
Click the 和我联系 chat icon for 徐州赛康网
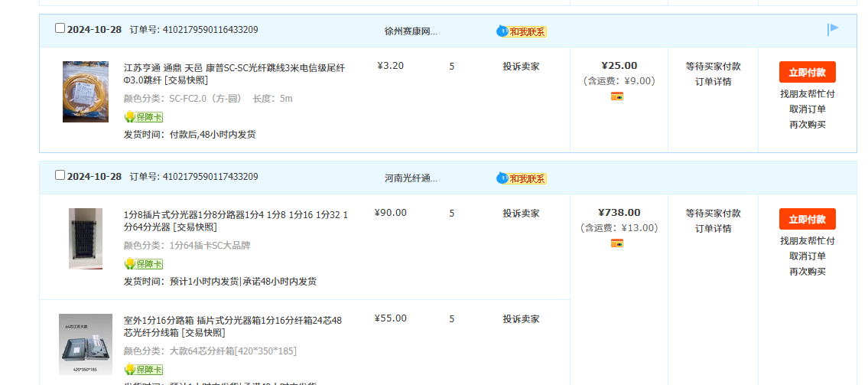(522, 31)
